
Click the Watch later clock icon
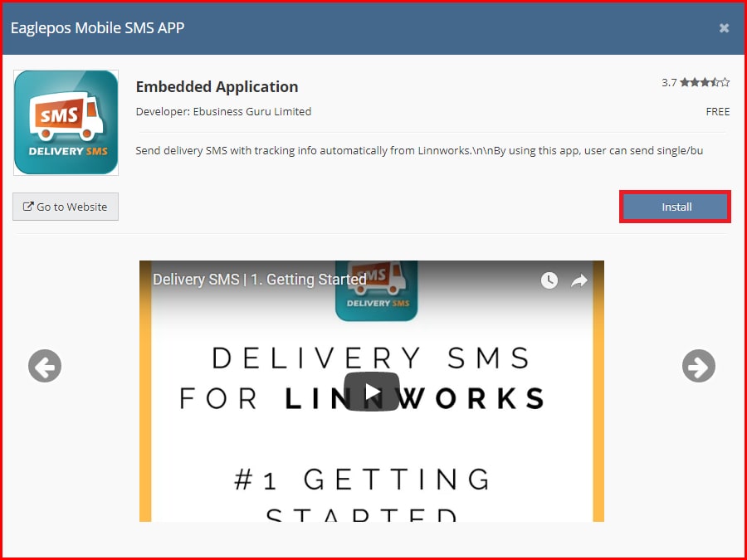(549, 280)
